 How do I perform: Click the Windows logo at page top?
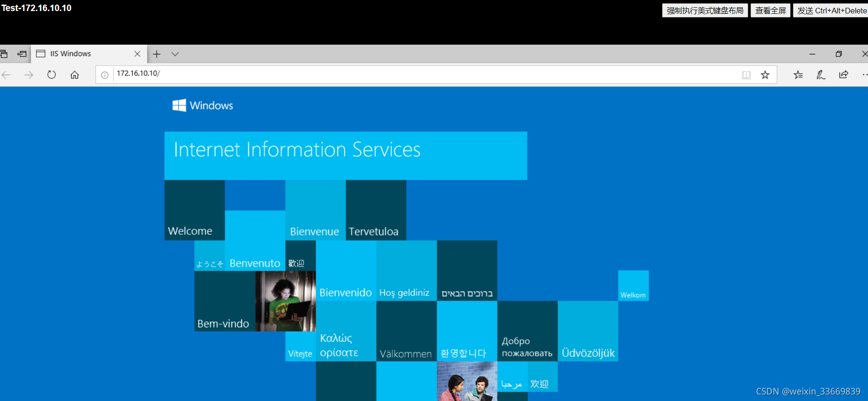coord(203,105)
